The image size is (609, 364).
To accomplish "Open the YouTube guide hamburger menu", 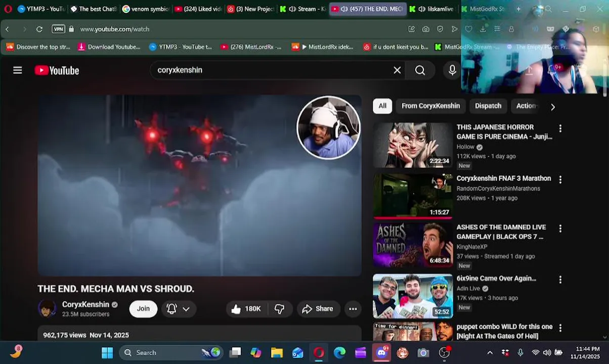I will (18, 70).
